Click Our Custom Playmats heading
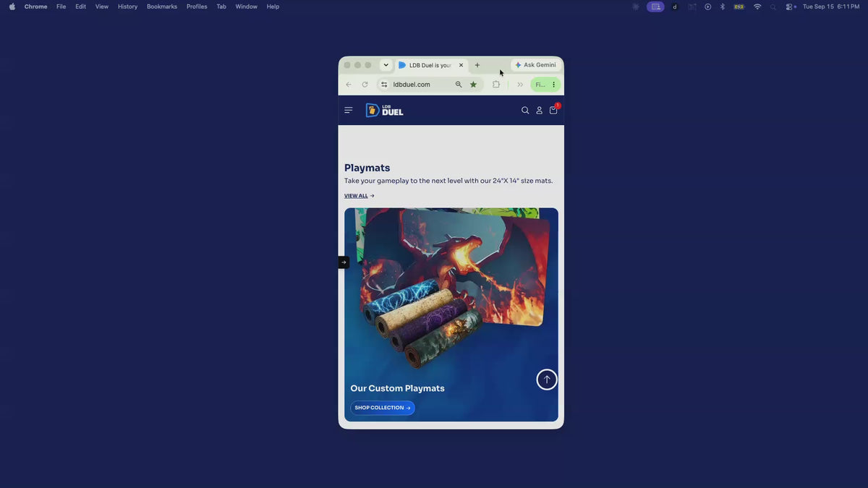 click(397, 388)
